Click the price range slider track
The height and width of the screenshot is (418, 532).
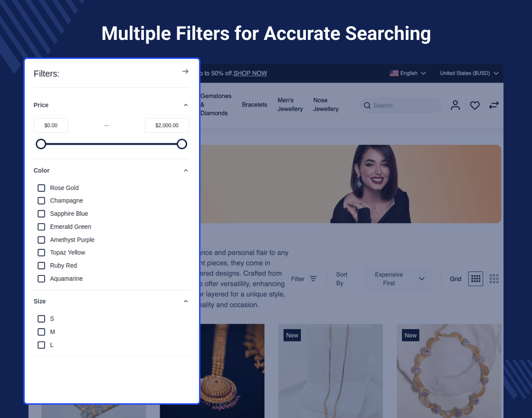111,144
